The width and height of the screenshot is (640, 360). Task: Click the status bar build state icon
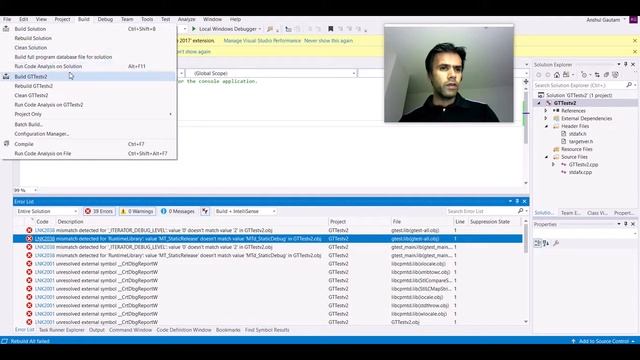click(4, 341)
